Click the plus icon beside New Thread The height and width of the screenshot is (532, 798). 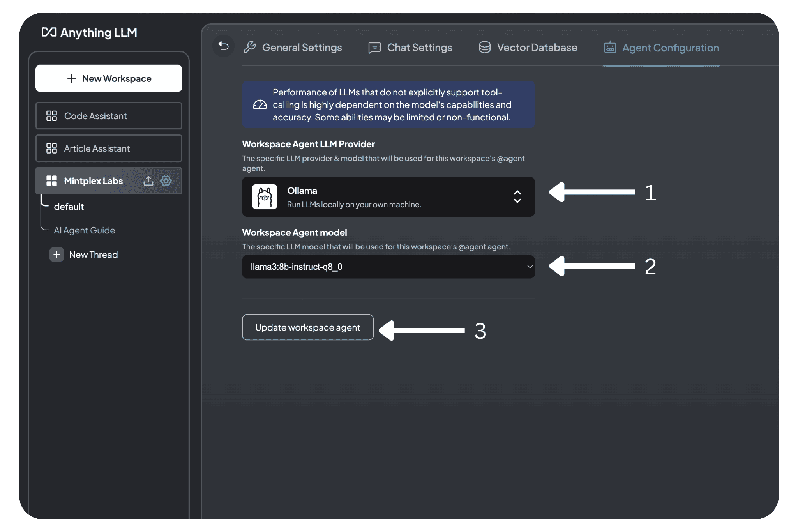[56, 255]
